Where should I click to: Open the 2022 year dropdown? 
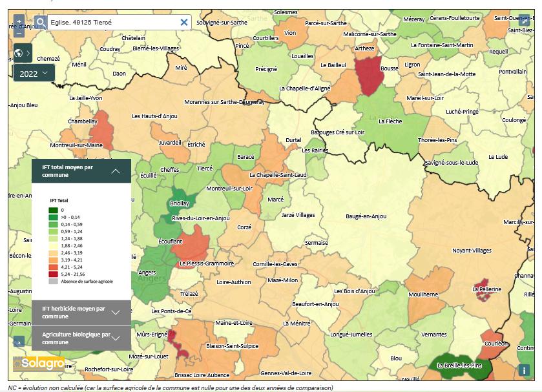pos(34,73)
